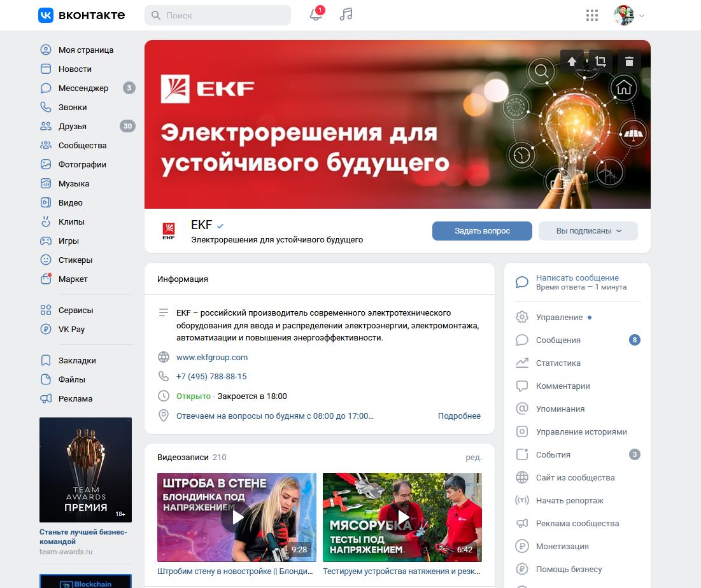Screen dimensions: 701x588
Task: Click the Реклама сообщества megaphone icon
Action: point(521,524)
